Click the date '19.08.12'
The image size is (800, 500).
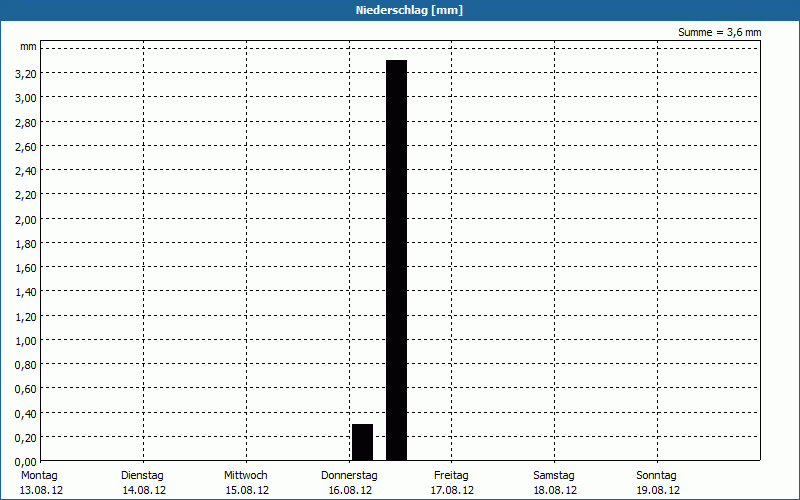pos(658,491)
